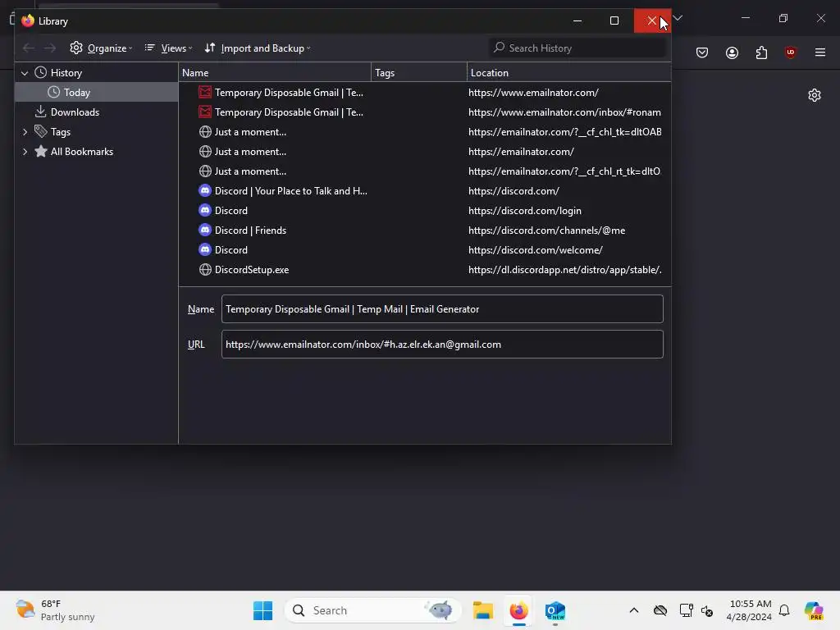Open Pocket in Firefox toolbar
This screenshot has height=630, width=840.
[702, 52]
